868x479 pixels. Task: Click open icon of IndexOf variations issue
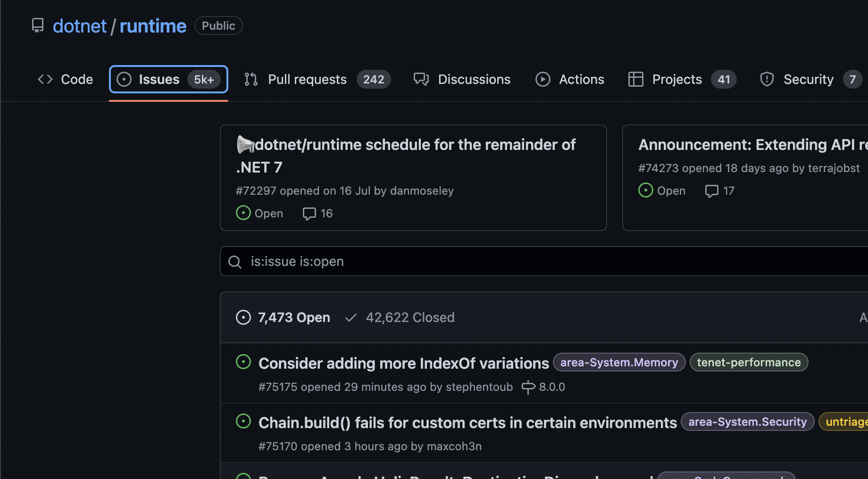[243, 362]
